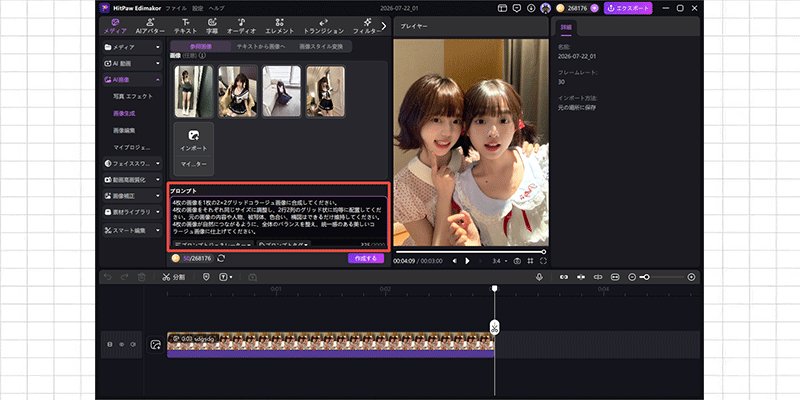
Task: Click the インポート image button
Action: [194, 139]
